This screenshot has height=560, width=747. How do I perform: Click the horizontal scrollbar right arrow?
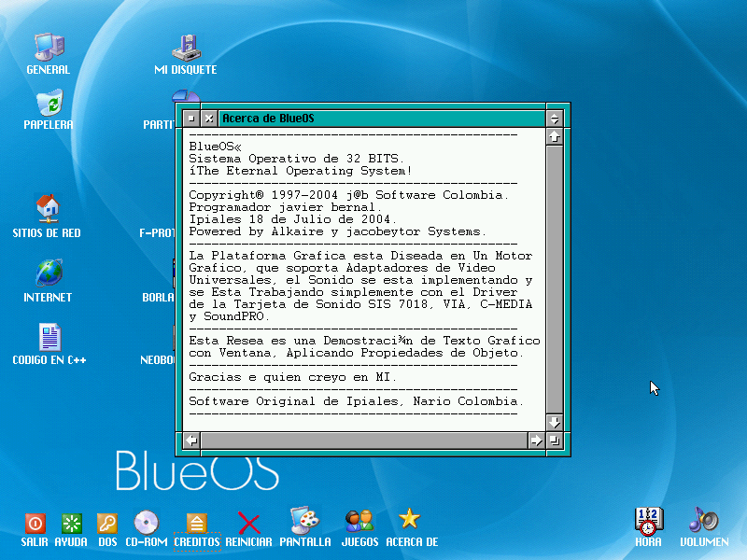pyautogui.click(x=536, y=441)
